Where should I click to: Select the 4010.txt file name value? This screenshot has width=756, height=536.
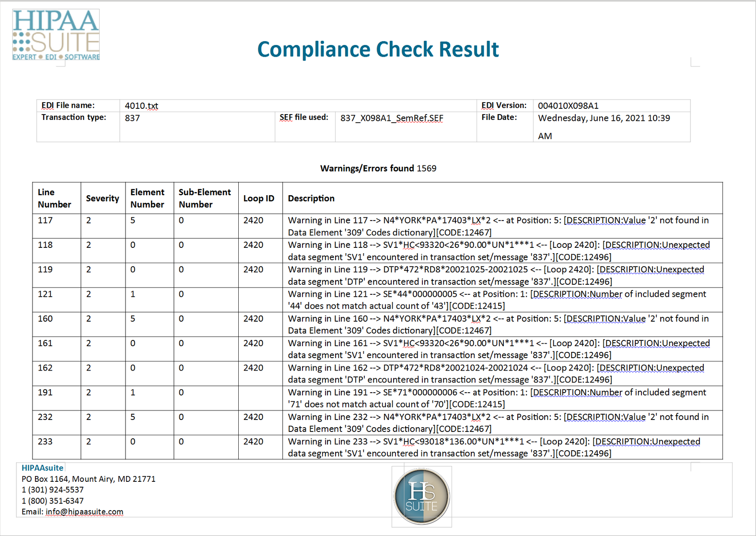(x=141, y=106)
